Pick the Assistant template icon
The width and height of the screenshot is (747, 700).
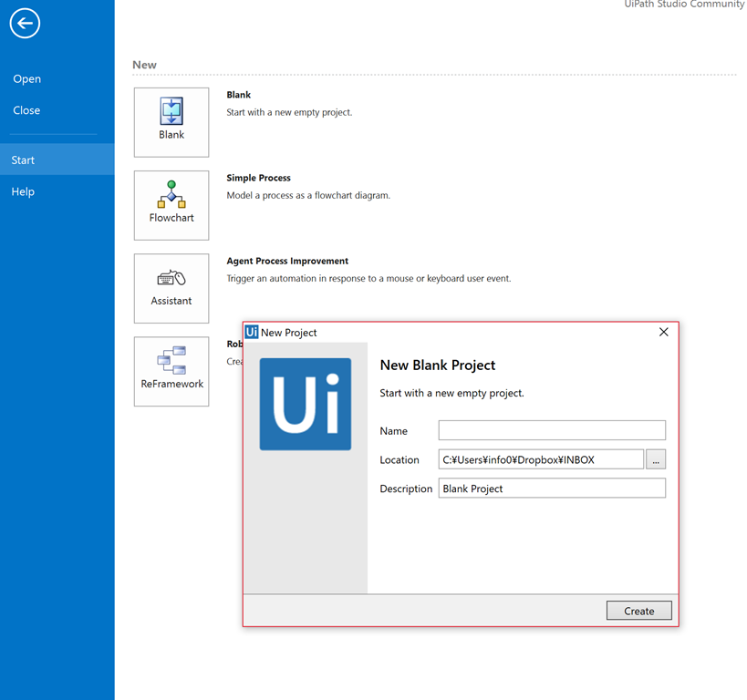click(x=171, y=289)
